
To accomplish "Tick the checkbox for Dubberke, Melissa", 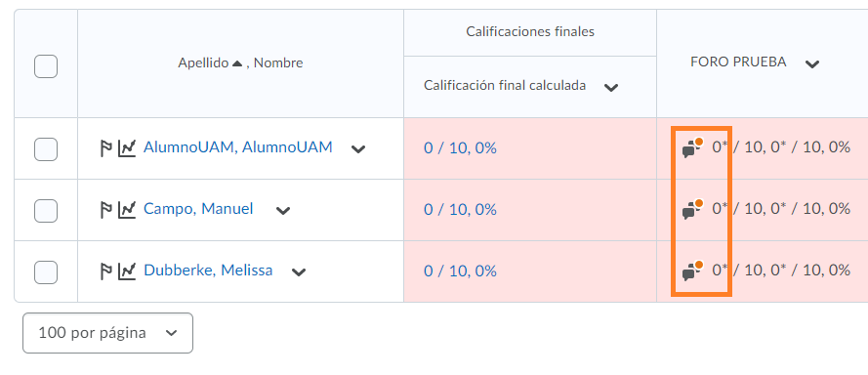I will (46, 271).
